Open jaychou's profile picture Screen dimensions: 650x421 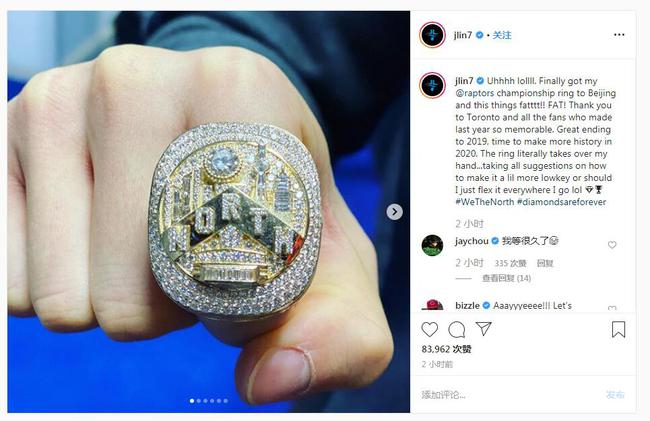(x=432, y=245)
